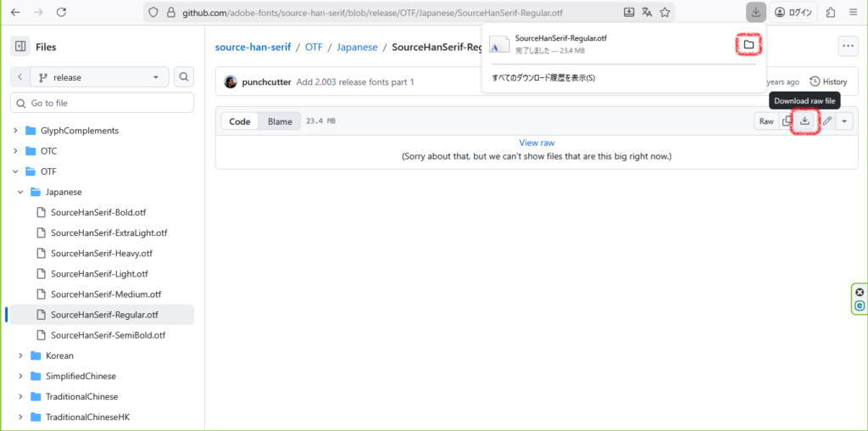Click the translate page icon in address bar
Screen dimensions: 868x431
647,13
